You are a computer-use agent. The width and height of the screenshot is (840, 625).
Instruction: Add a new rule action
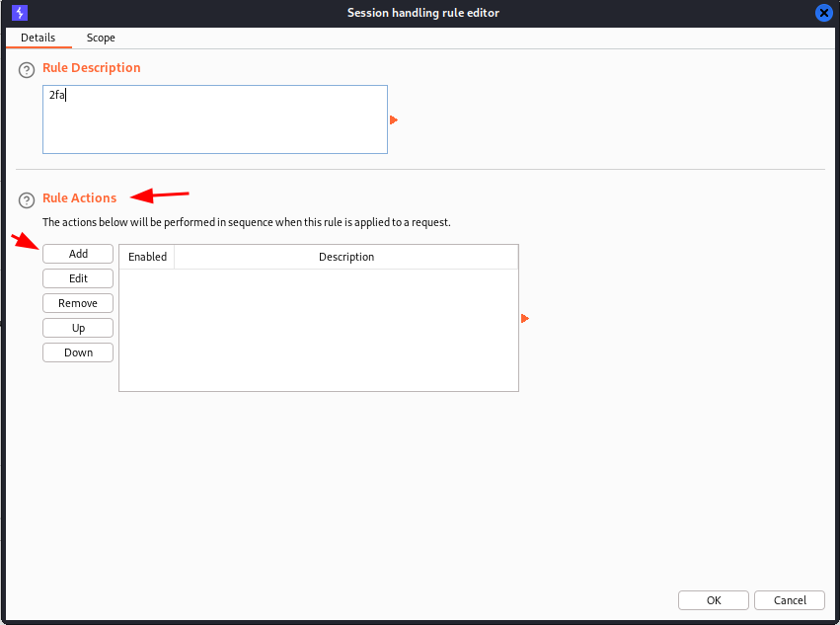[78, 254]
